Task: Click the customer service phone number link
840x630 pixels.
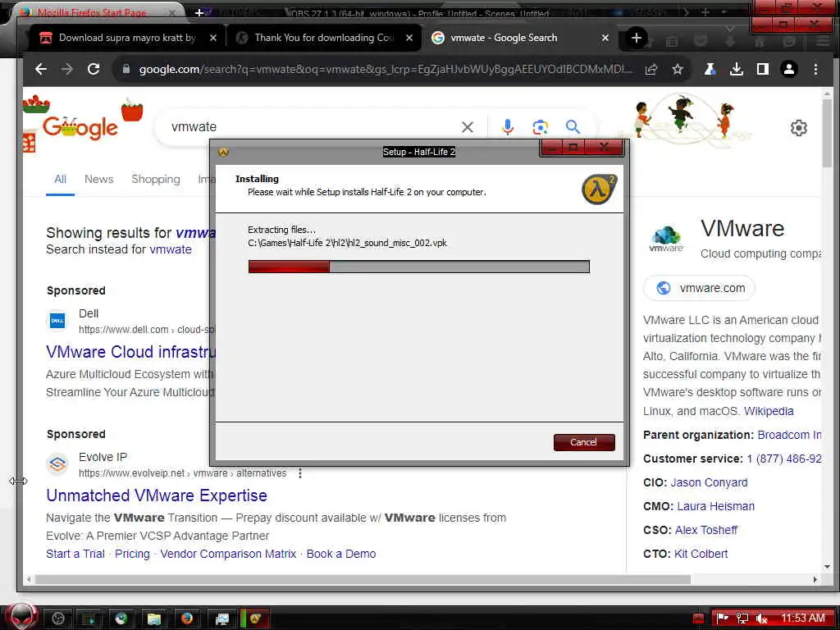Action: (783, 459)
